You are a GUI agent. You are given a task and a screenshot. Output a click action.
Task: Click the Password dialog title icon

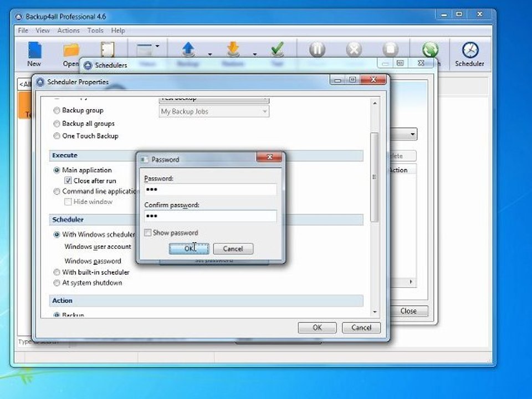[x=144, y=159]
